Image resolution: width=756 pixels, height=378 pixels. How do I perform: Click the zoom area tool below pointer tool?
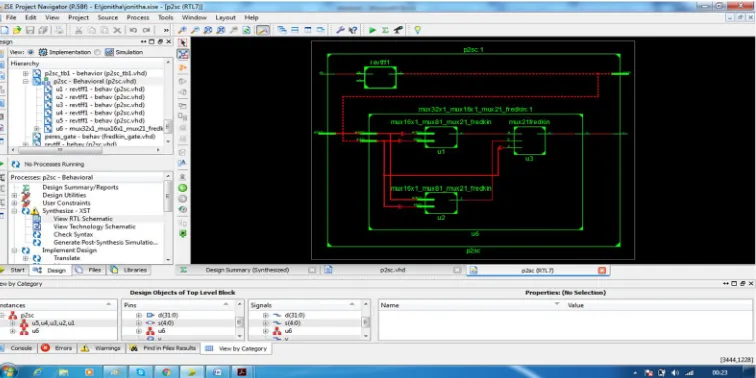(183, 54)
